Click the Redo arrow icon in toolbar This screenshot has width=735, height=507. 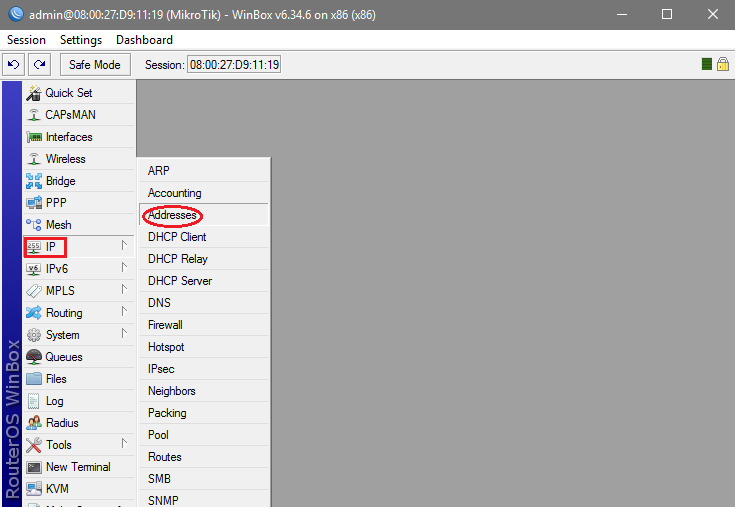pyautogui.click(x=39, y=64)
